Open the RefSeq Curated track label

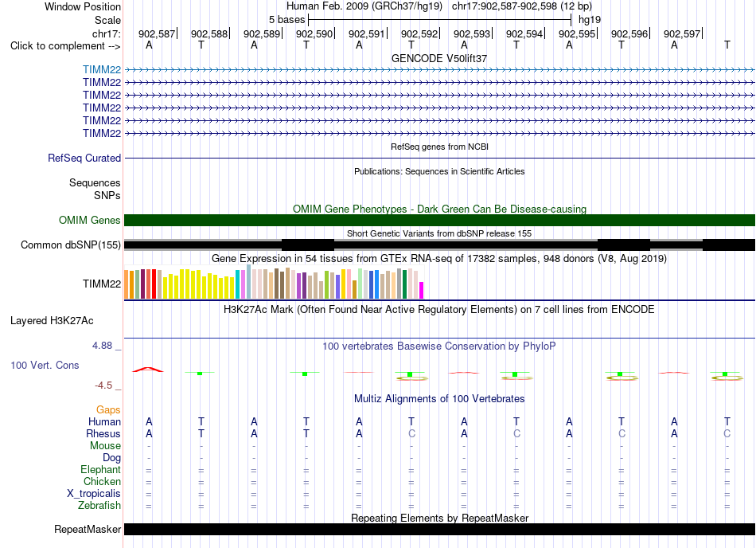84,158
